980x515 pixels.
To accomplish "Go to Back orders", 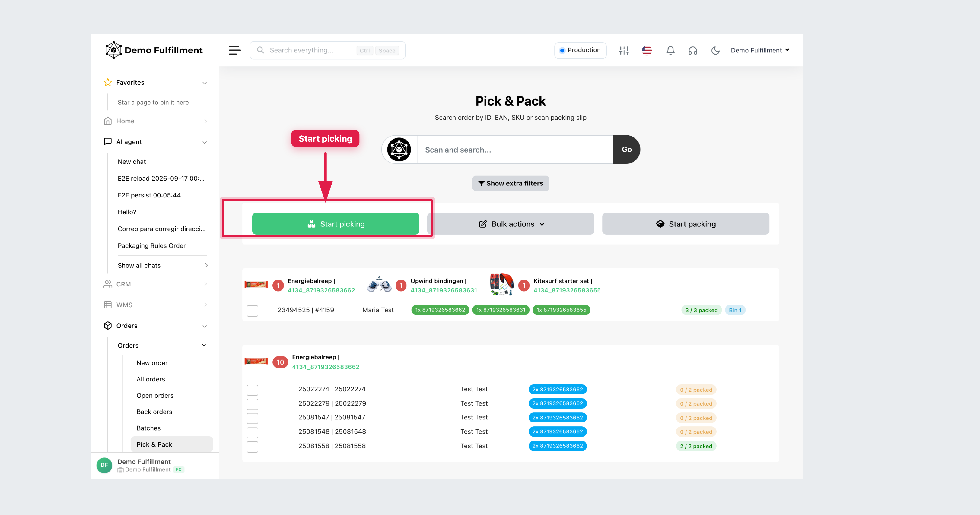I will [154, 412].
